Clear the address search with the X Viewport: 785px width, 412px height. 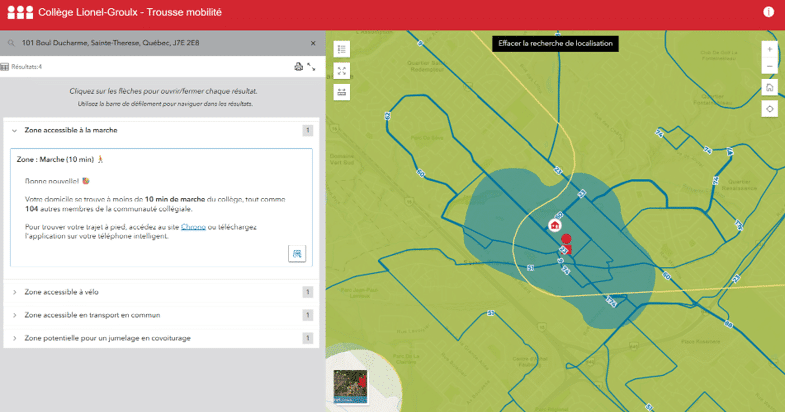click(x=313, y=44)
